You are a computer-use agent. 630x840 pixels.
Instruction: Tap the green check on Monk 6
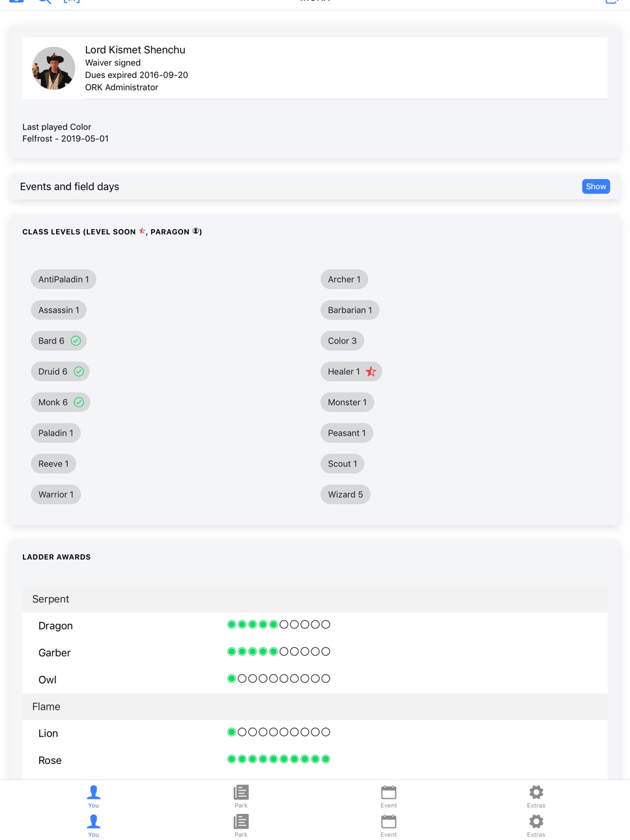coord(79,402)
